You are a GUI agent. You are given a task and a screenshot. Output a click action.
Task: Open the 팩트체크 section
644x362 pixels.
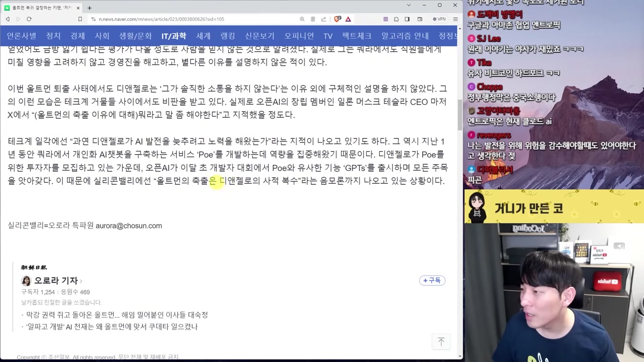click(357, 36)
